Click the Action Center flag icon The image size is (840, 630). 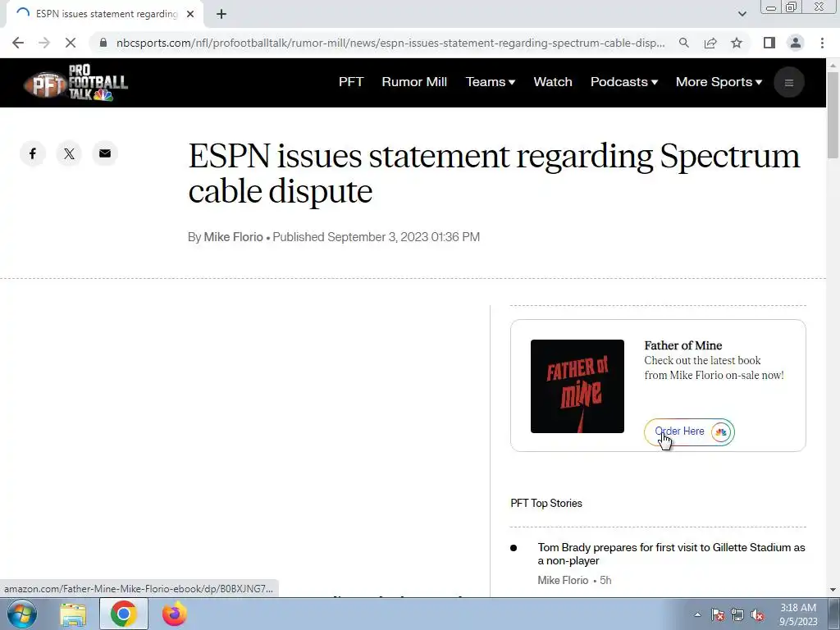pyautogui.click(x=717, y=614)
